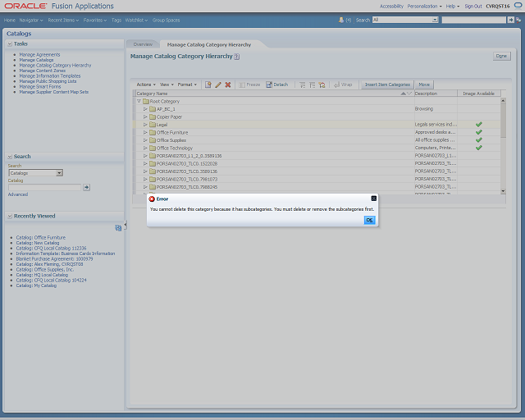Viewport: 525px width, 420px height.
Task: Expand the Office Furniture category
Action: coord(145,132)
